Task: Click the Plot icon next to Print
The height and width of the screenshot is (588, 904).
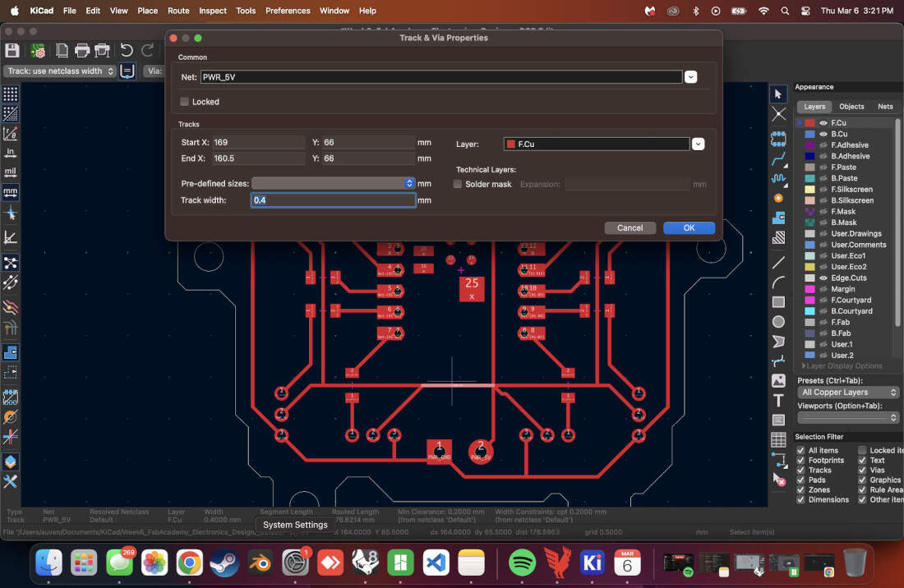Action: pyautogui.click(x=102, y=51)
